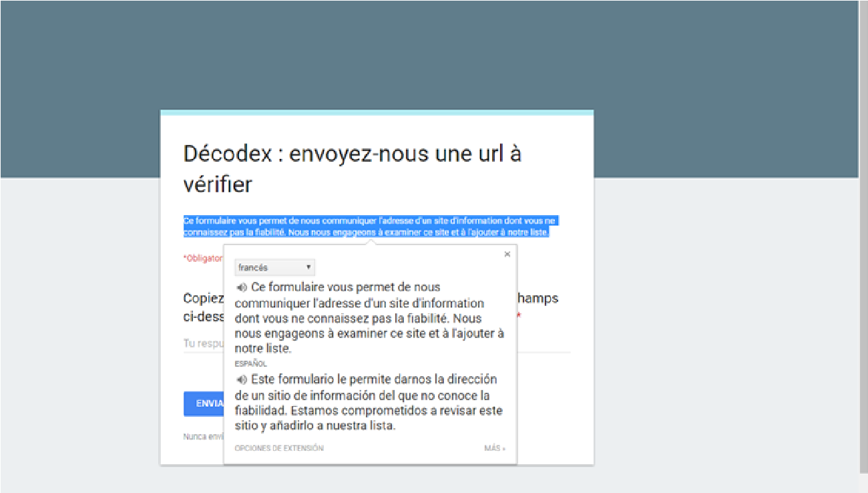Image resolution: width=868 pixels, height=493 pixels.
Task: Click the French paragraph in the popup
Action: click(369, 318)
